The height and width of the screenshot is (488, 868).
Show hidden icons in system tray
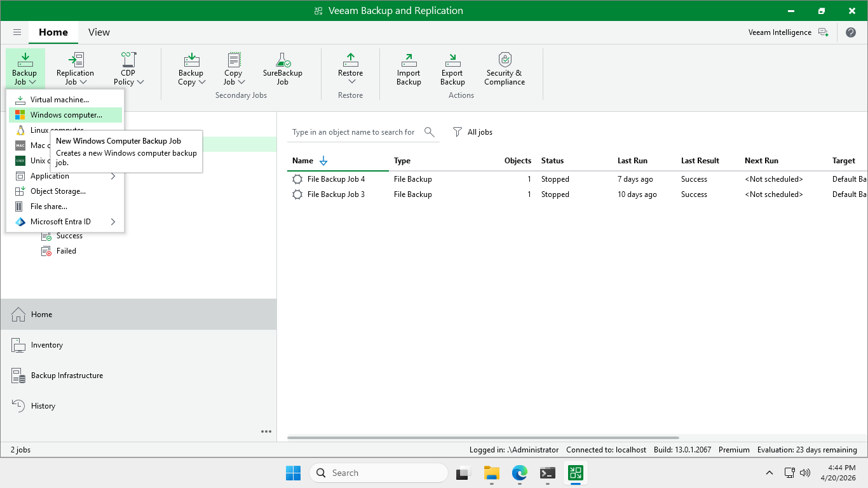coord(769,473)
